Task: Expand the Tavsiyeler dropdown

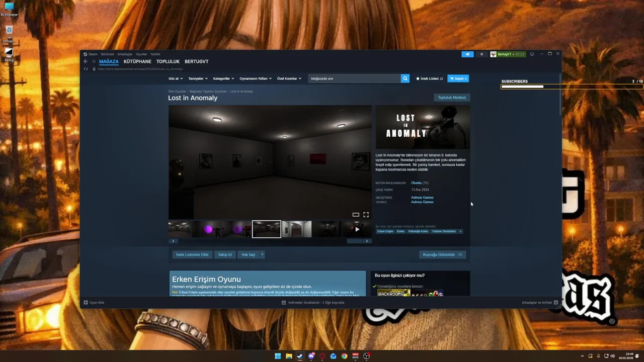Action: click(197, 78)
